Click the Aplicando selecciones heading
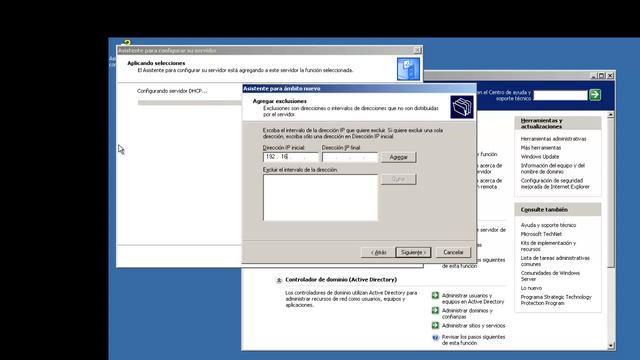This screenshot has width=640, height=360. click(x=156, y=63)
